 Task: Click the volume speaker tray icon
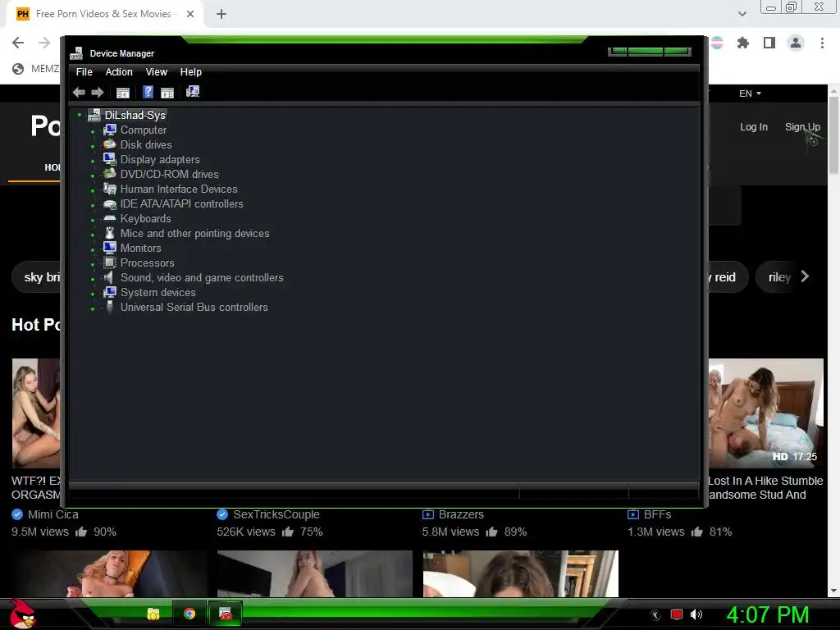click(x=696, y=614)
